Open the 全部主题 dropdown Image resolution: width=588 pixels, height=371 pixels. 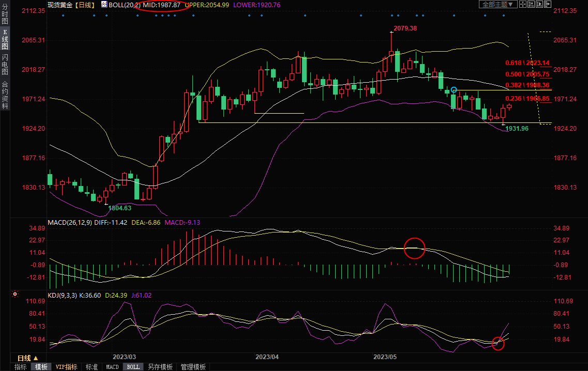[x=497, y=4]
